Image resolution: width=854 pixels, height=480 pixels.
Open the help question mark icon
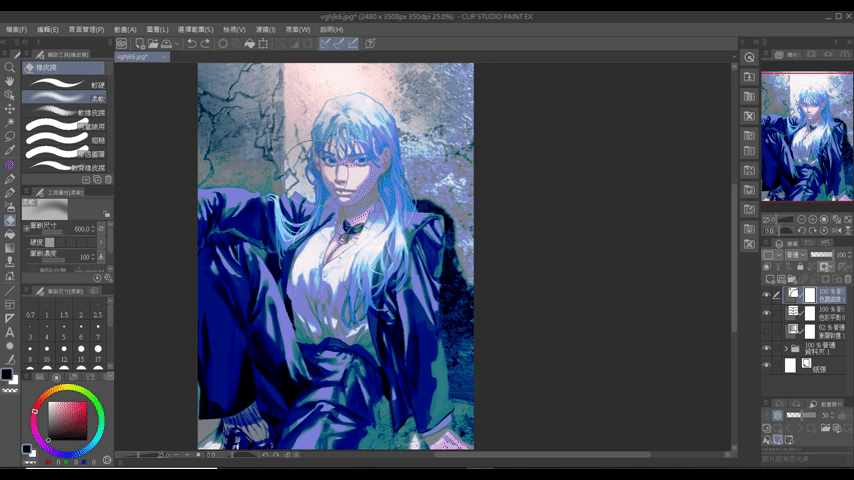click(x=370, y=44)
